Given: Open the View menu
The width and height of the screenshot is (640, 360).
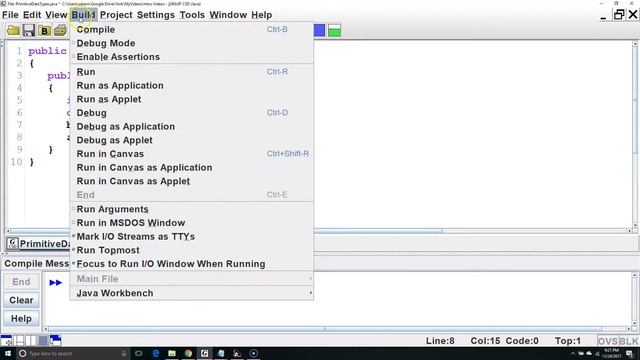Looking at the screenshot, I should click(56, 15).
